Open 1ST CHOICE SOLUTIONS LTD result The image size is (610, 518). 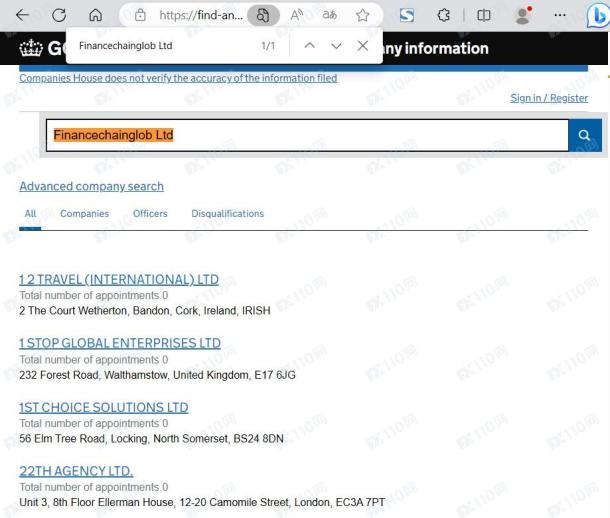(104, 407)
